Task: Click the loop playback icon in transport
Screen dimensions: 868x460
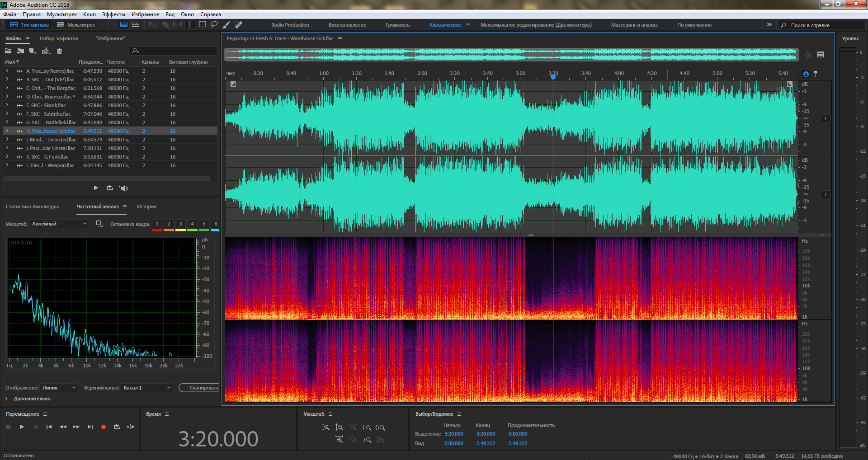Action: click(x=117, y=427)
